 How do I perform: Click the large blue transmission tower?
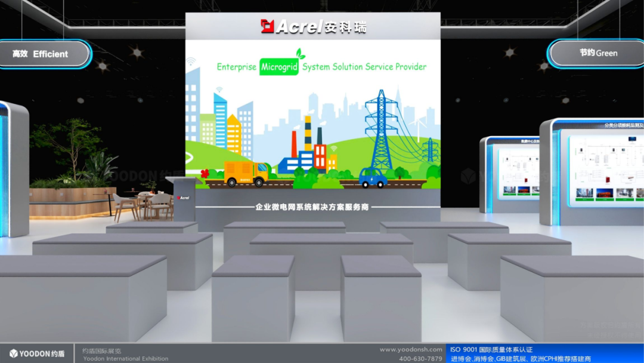[382, 129]
